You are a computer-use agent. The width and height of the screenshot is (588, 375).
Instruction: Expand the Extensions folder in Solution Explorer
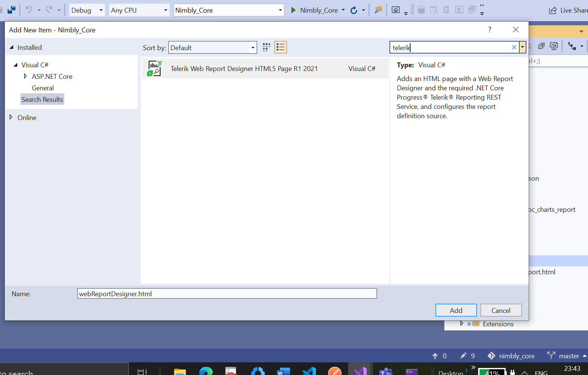[462, 323]
